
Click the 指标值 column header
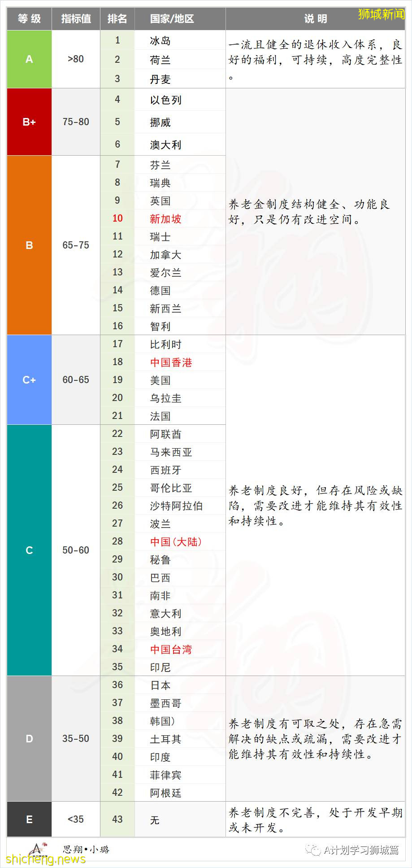coord(76,19)
